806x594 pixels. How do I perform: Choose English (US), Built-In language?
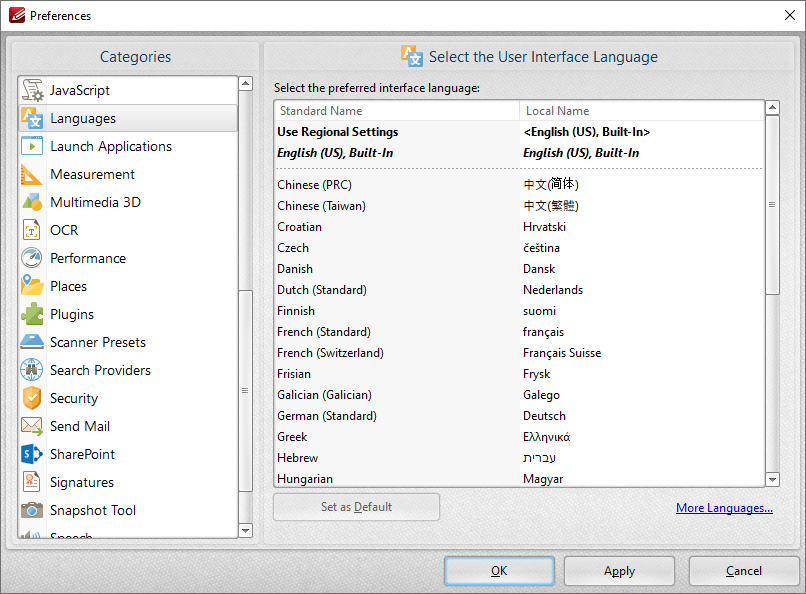(x=519, y=153)
